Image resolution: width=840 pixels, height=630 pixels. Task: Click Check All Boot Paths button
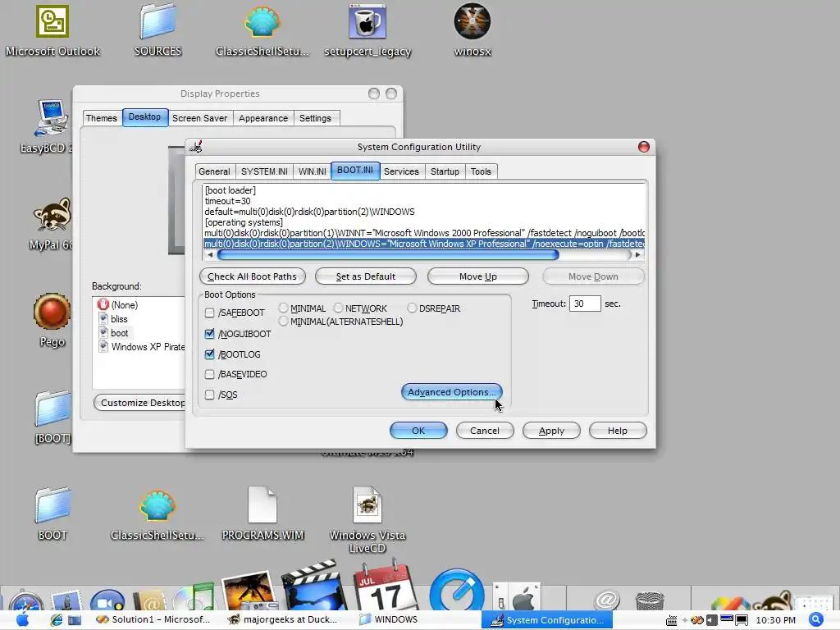[253, 276]
